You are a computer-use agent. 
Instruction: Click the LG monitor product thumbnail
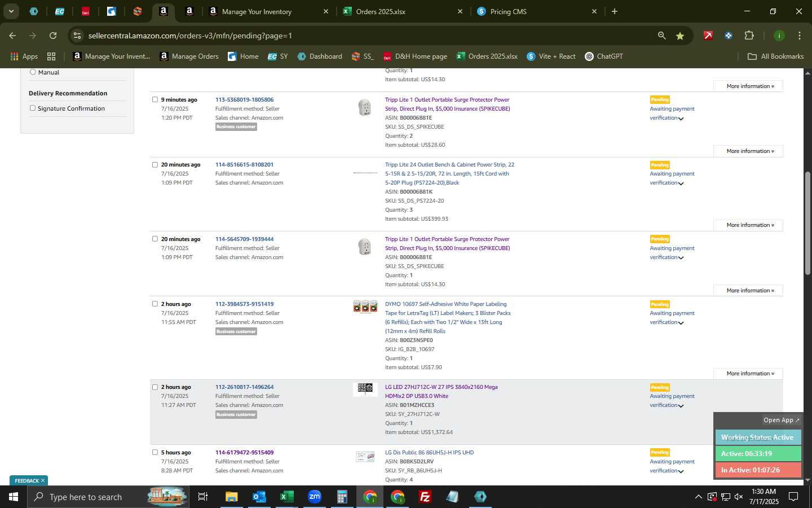[365, 389]
